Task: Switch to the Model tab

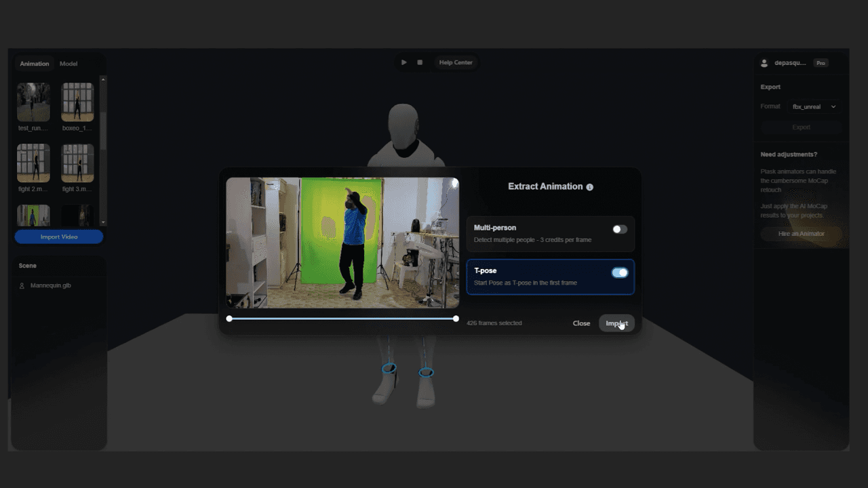Action: pyautogui.click(x=68, y=64)
